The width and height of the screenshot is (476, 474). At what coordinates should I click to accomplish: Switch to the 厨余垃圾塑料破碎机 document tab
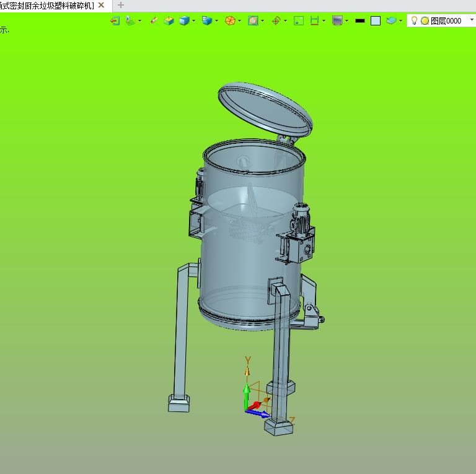coord(46,5)
